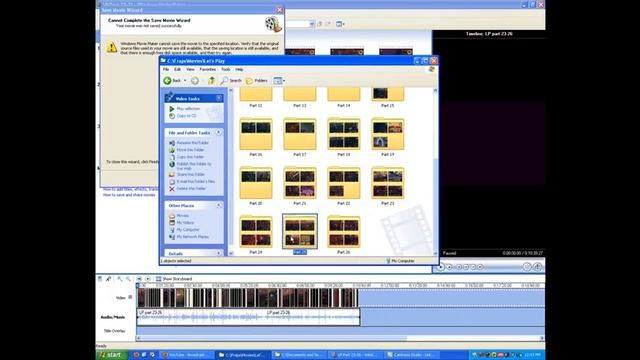Click Move this folder
The height and width of the screenshot is (360, 640).
pyautogui.click(x=190, y=150)
